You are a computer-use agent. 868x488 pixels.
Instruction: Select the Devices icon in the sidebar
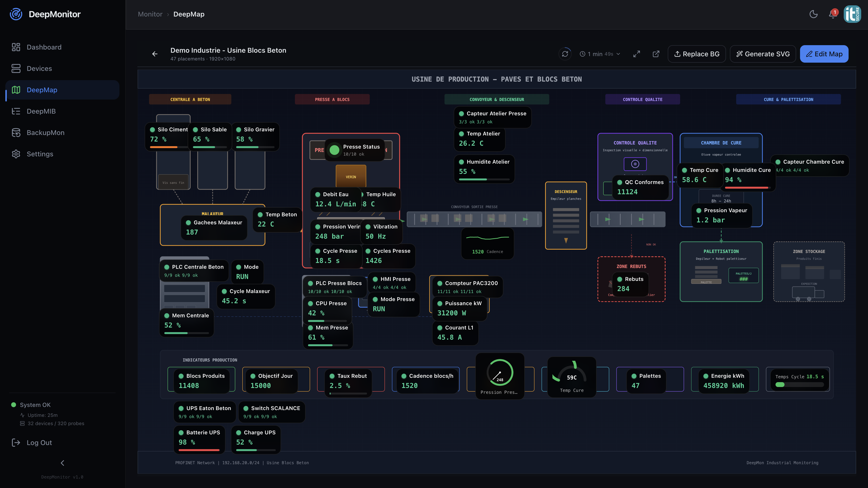(16, 68)
